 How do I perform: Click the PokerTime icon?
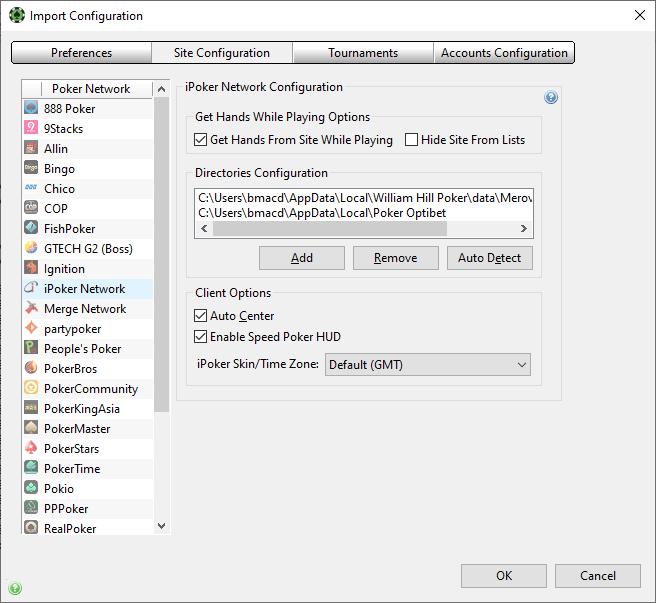(31, 468)
